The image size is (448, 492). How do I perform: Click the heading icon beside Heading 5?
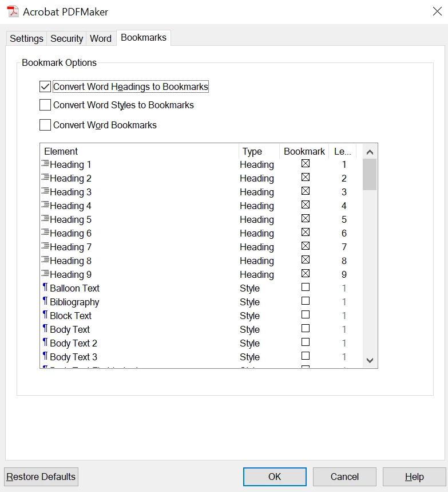(45, 219)
